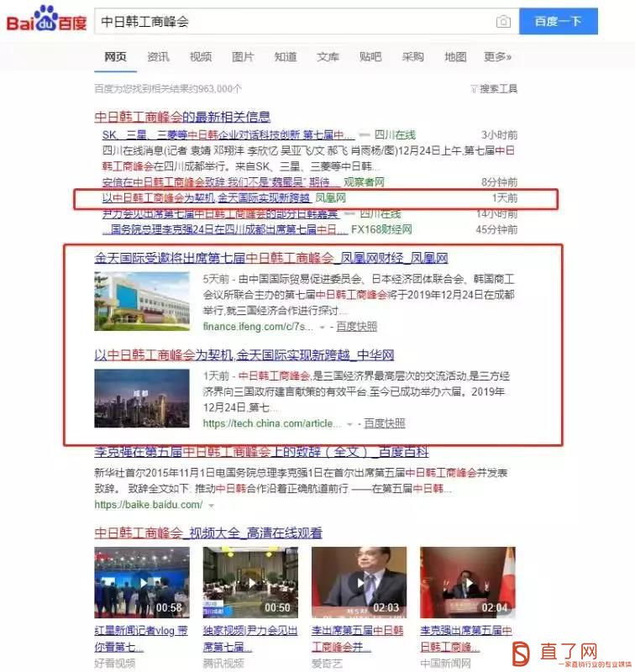This screenshot has width=635, height=672.
Task: Open the SK、三星、三菱 news link
Action: tap(228, 135)
